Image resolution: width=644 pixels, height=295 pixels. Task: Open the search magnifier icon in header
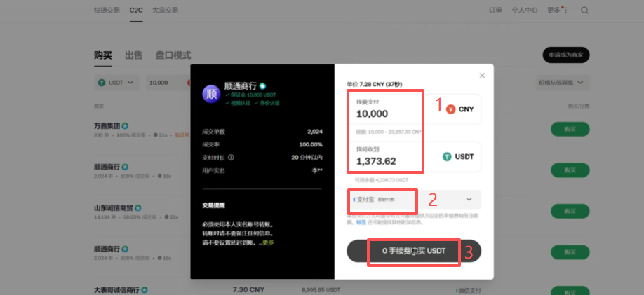point(584,11)
